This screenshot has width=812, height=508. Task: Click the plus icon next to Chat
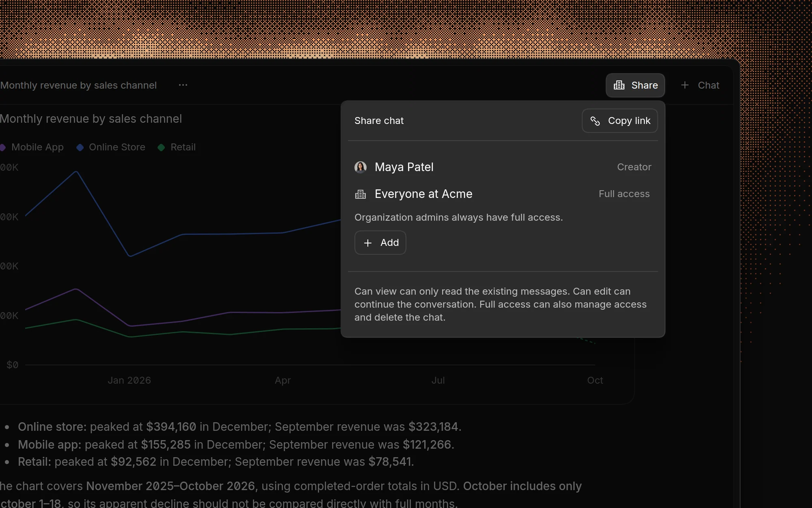[685, 85]
